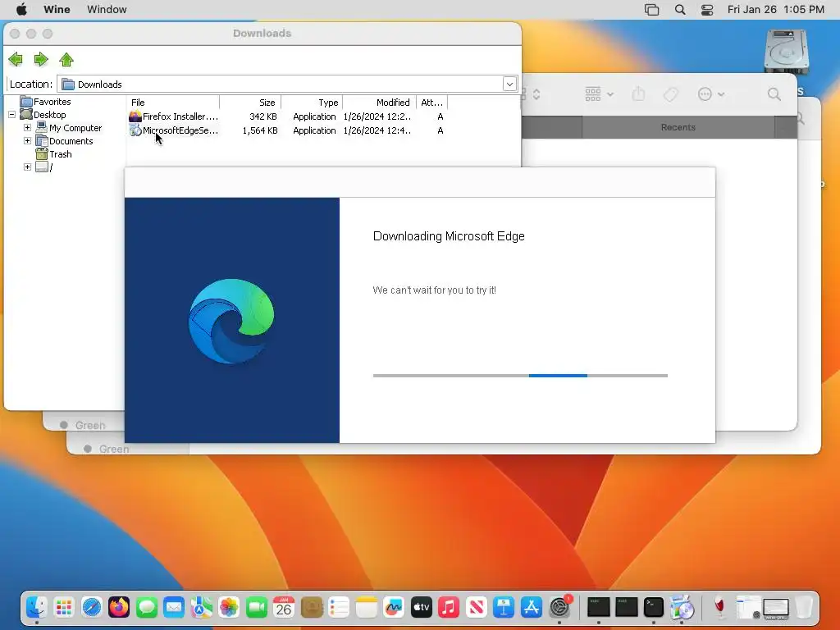Click the Stage Manager menu bar icon
The width and height of the screenshot is (840, 630).
coord(651,10)
